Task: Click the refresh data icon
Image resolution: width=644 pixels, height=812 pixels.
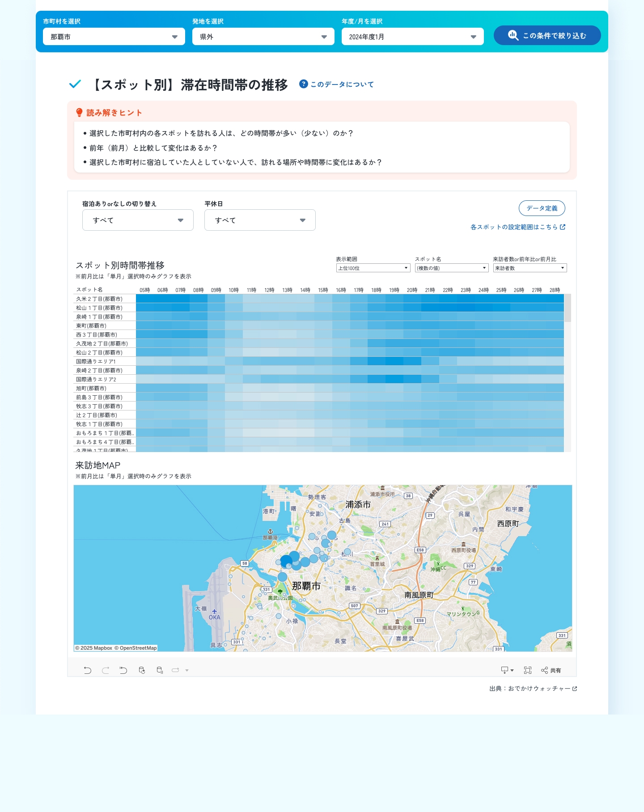Action: [142, 670]
